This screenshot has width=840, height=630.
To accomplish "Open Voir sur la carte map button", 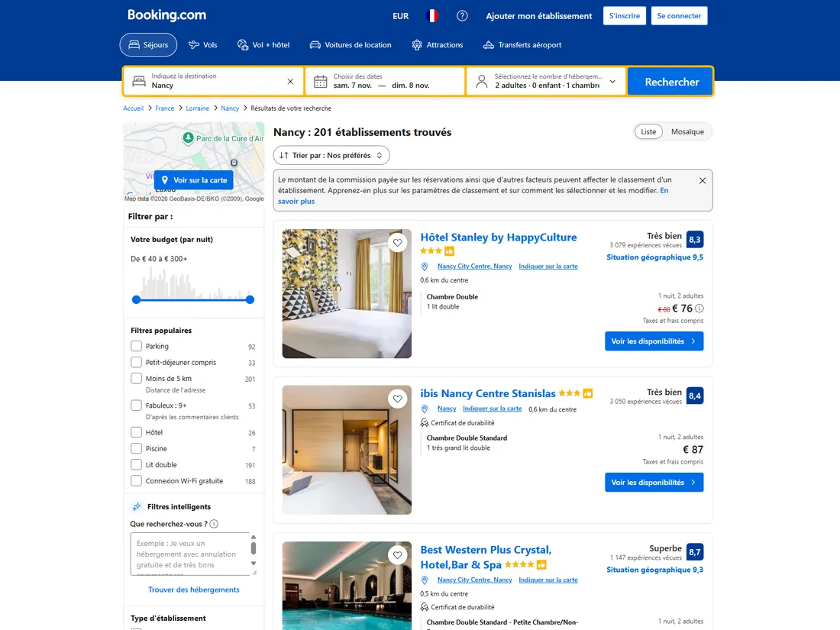I will (194, 180).
